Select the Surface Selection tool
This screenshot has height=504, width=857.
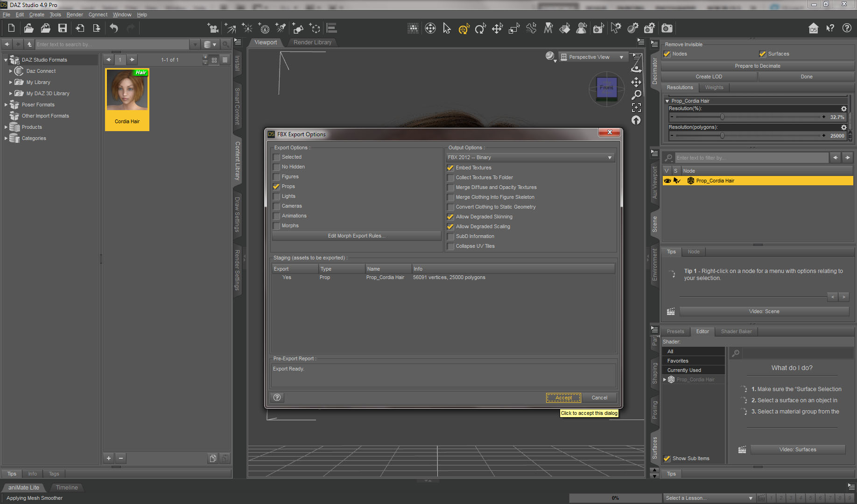pyautogui.click(x=565, y=28)
